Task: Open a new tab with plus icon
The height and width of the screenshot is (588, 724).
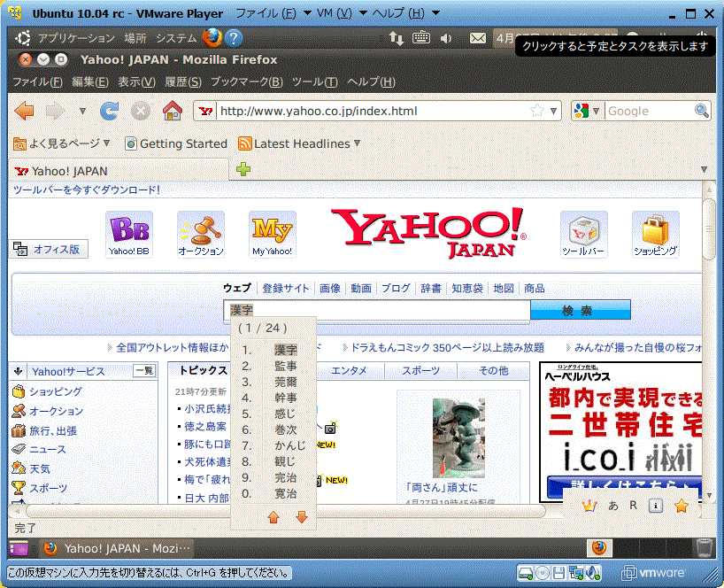Action: [x=243, y=169]
